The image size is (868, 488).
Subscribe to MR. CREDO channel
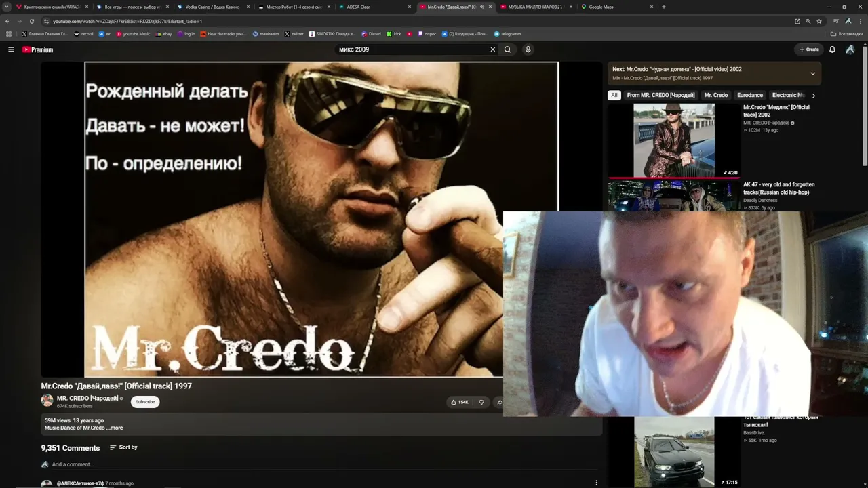[x=145, y=402]
